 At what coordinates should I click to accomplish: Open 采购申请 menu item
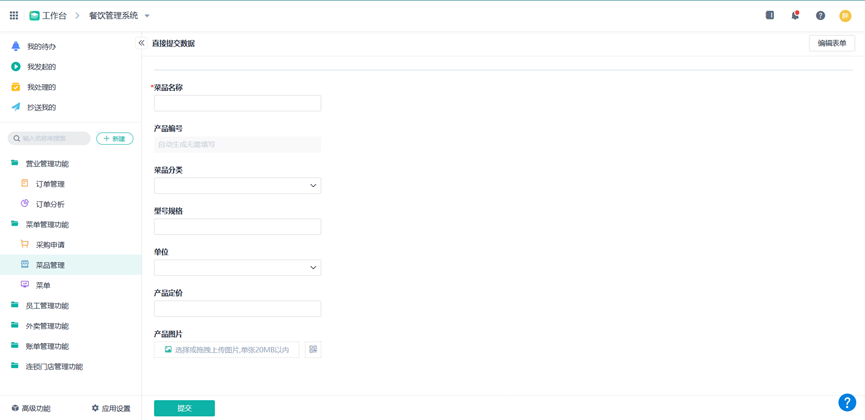tap(50, 245)
